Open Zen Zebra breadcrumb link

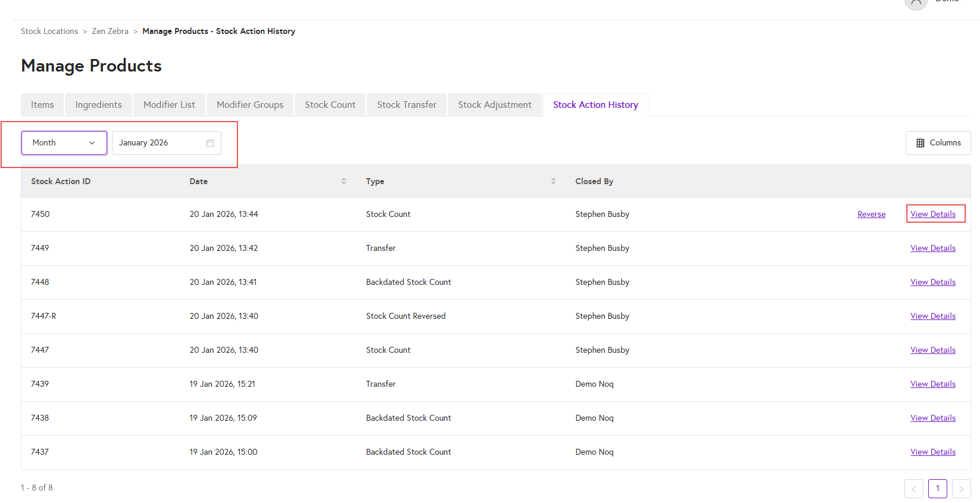(x=110, y=31)
